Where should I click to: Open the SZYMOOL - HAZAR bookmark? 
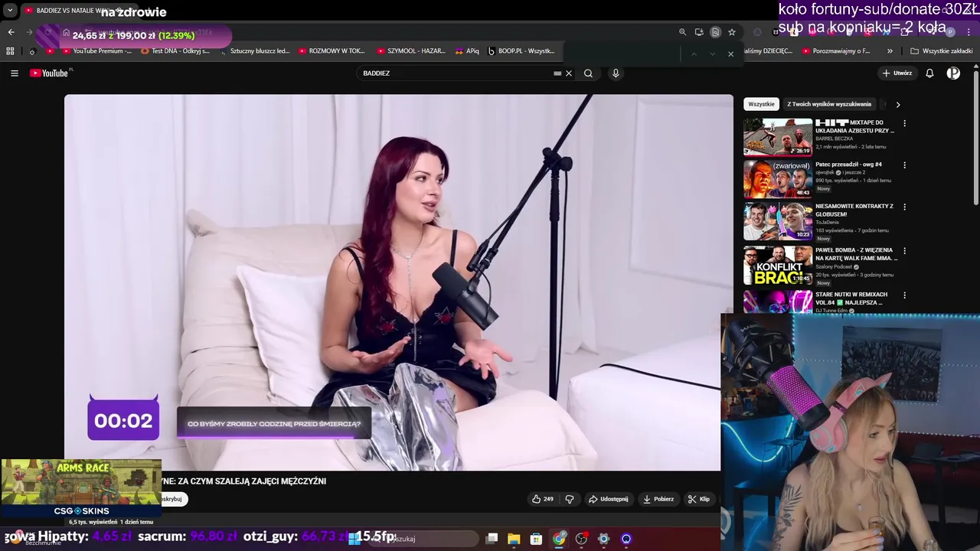coord(411,51)
